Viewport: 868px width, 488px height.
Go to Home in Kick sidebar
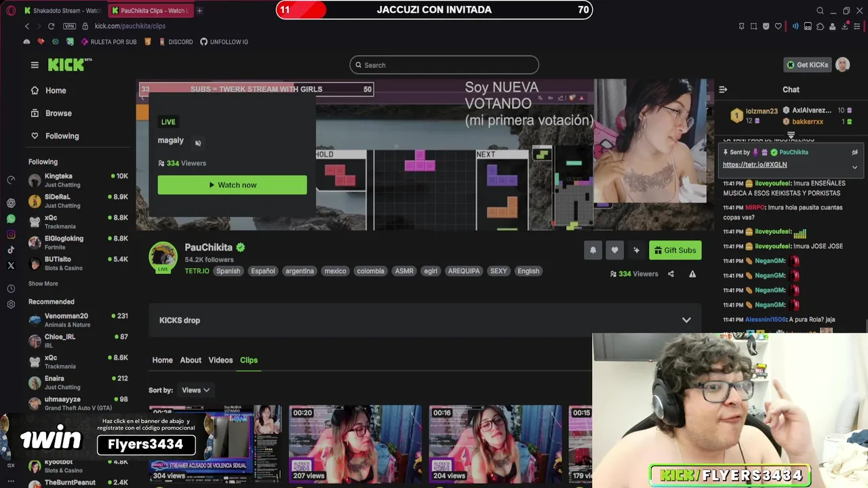tap(48, 90)
